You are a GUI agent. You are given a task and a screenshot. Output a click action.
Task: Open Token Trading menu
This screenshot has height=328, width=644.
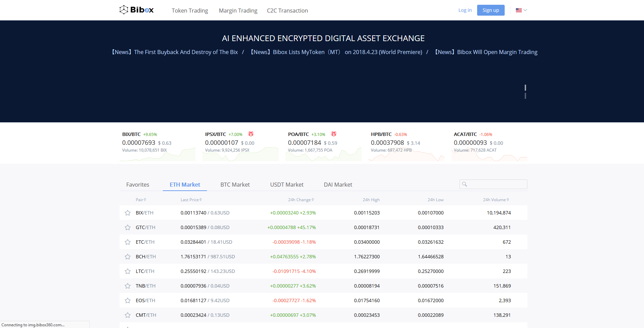point(190,11)
